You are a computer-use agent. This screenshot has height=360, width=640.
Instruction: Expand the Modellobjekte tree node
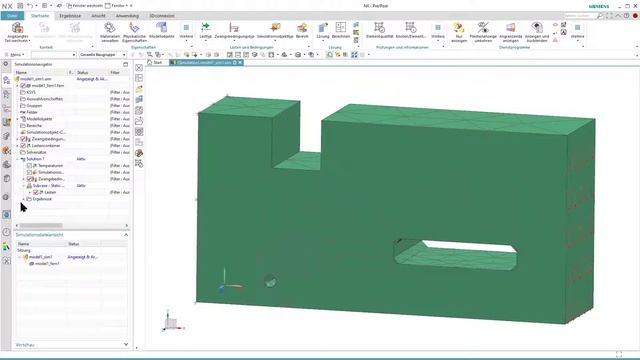[18, 119]
